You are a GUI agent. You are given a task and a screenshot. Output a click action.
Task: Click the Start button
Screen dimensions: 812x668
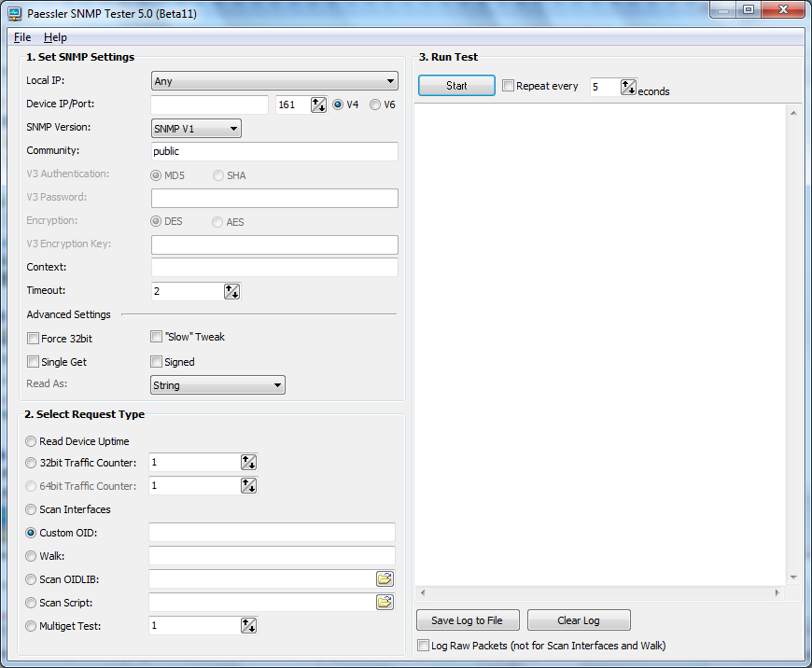[x=456, y=86]
